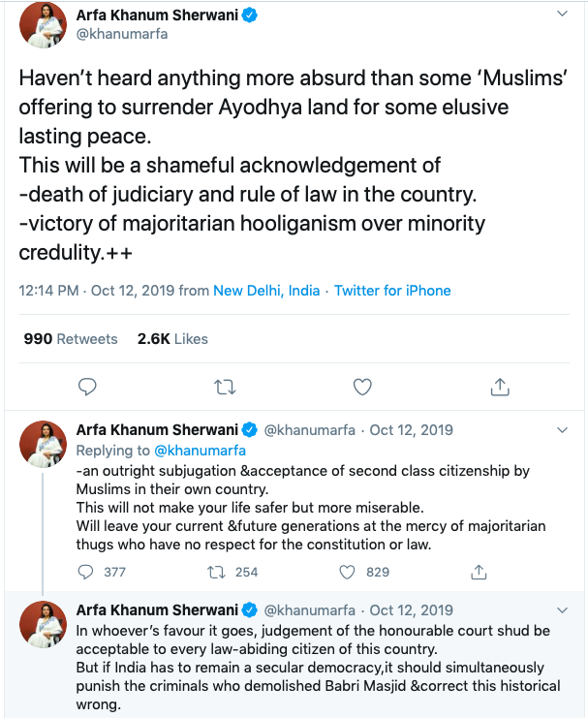
Task: Retweet the main tweet
Action: click(224, 387)
